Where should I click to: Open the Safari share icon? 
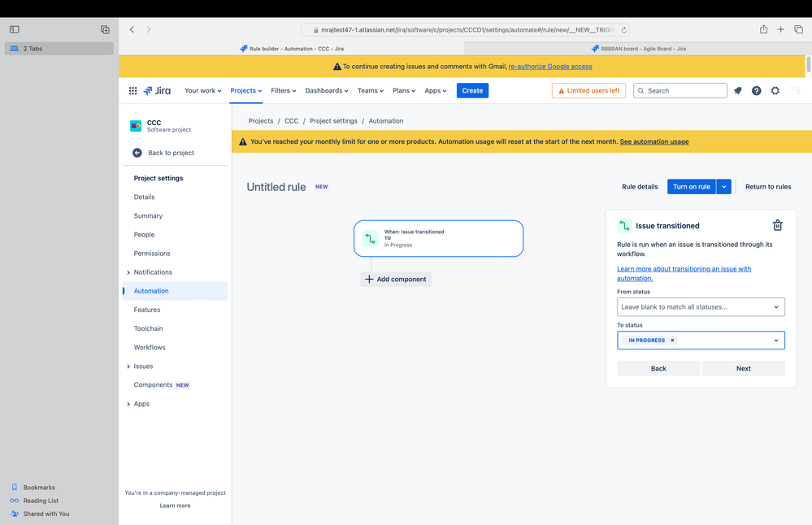coord(763,29)
